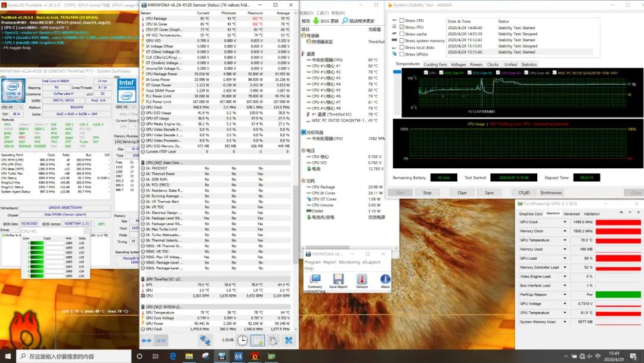This screenshot has height=363, width=644.
Task: Open Memory Controller Load dropdown in GPU-Z
Action: (x=565, y=267)
